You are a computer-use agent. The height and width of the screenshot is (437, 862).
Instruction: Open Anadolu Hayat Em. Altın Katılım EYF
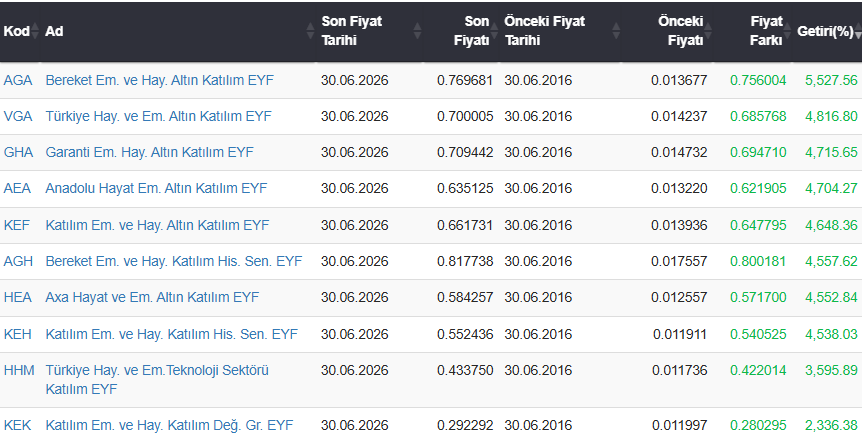click(x=156, y=189)
